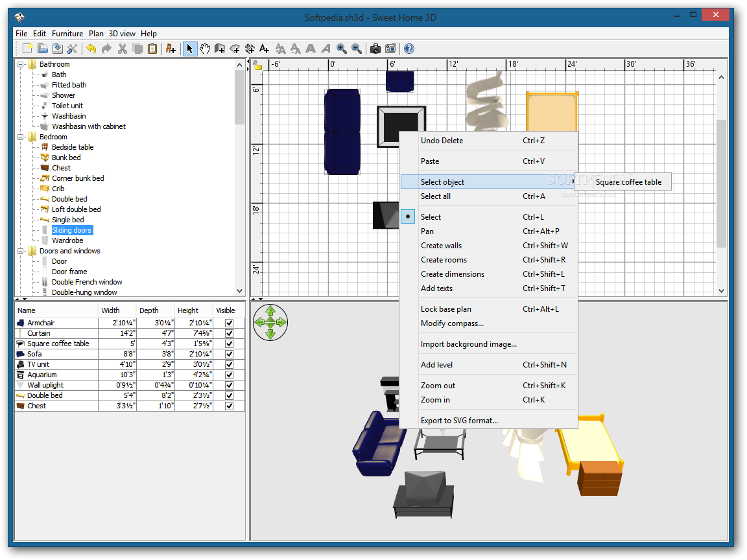This screenshot has height=560, width=747.
Task: Click the catalog tree scroll-down arrow
Action: click(x=240, y=290)
